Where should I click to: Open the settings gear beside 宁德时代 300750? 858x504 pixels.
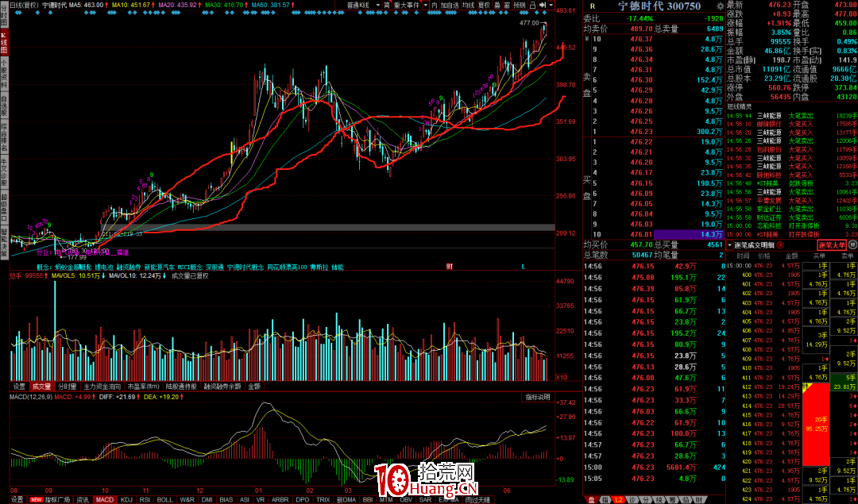pyautogui.click(x=720, y=6)
